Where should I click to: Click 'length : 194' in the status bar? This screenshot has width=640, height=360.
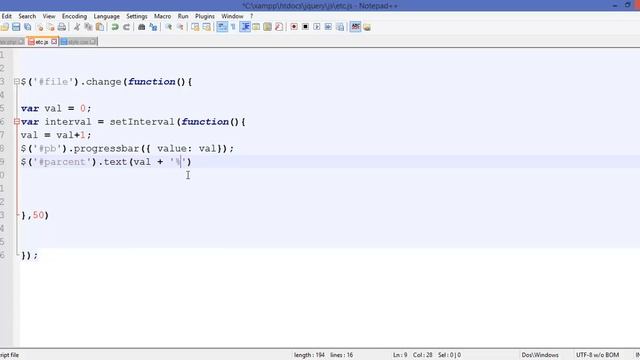coord(309,355)
